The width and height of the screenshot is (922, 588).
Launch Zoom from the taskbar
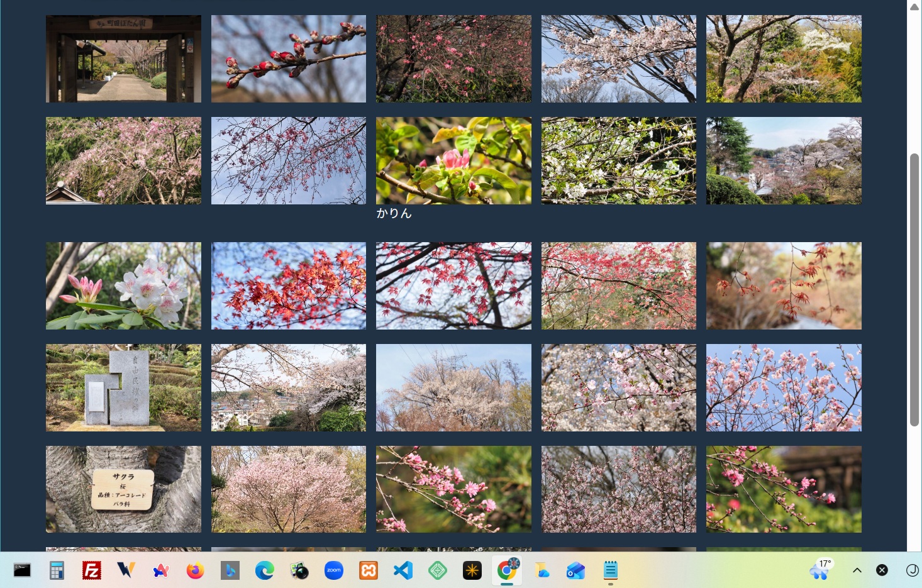(334, 570)
